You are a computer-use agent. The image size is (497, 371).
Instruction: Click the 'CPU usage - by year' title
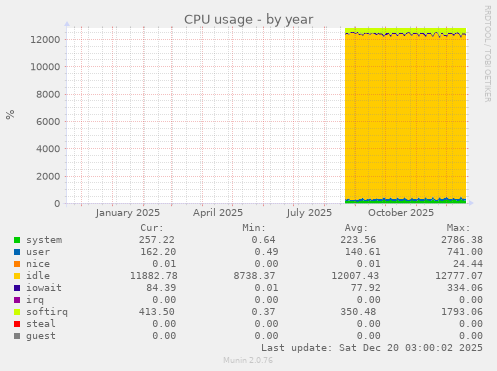[x=249, y=20]
